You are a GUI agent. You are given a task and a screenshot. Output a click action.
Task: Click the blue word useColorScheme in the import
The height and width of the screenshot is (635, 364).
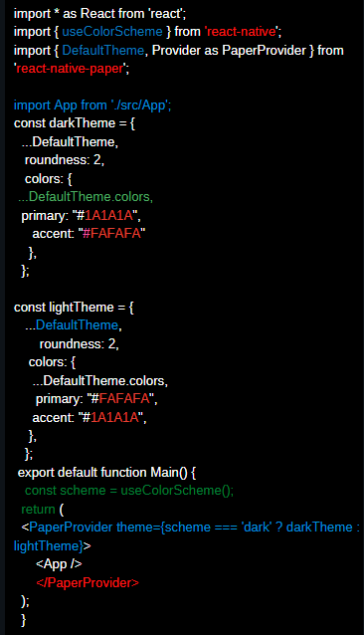(x=112, y=32)
